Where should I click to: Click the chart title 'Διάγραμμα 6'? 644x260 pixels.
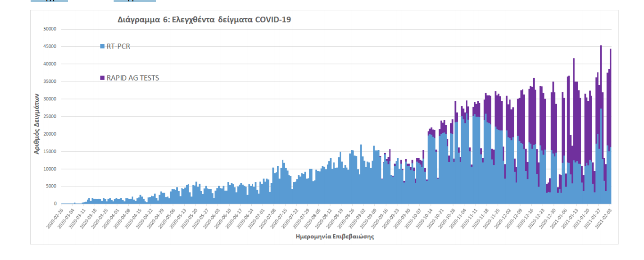pos(204,20)
